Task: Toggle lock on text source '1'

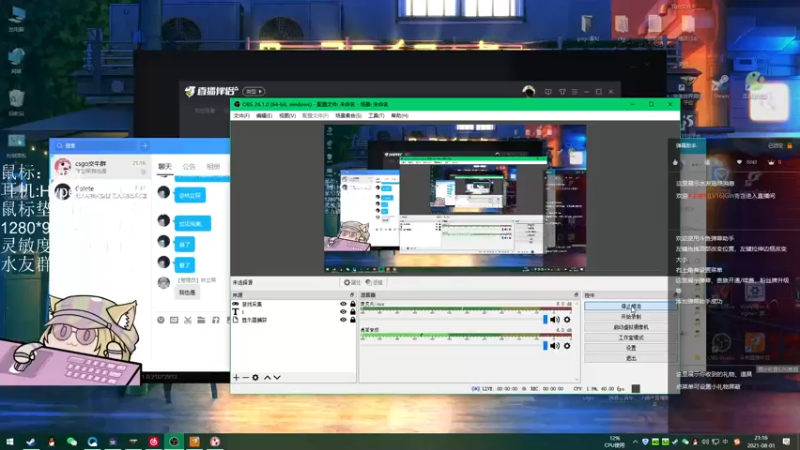Action: (353, 312)
